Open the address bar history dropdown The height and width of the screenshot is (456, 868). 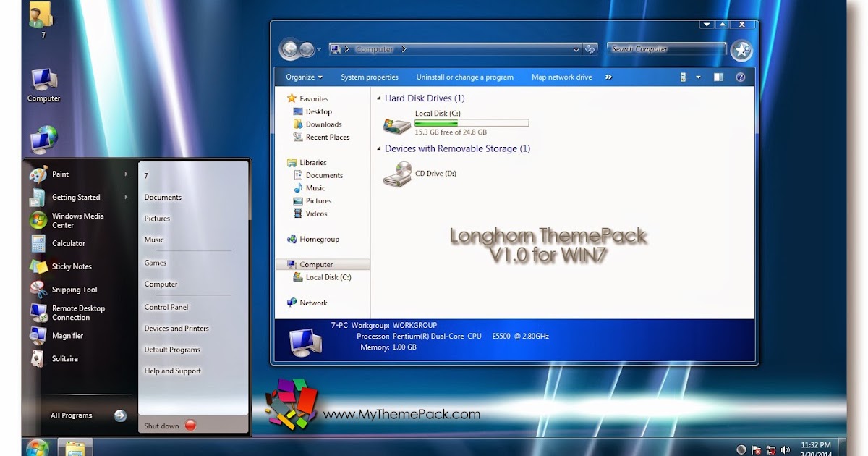576,49
